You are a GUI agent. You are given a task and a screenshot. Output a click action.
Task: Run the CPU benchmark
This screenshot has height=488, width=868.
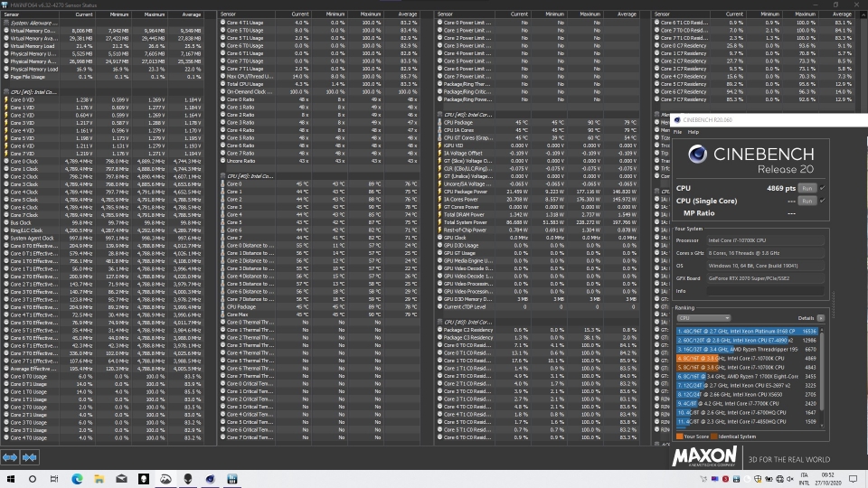pos(807,188)
